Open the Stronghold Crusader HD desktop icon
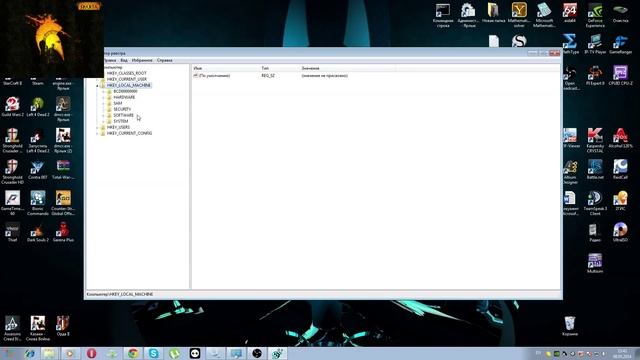Screen dimensions: 640x360 pyautogui.click(x=12, y=172)
